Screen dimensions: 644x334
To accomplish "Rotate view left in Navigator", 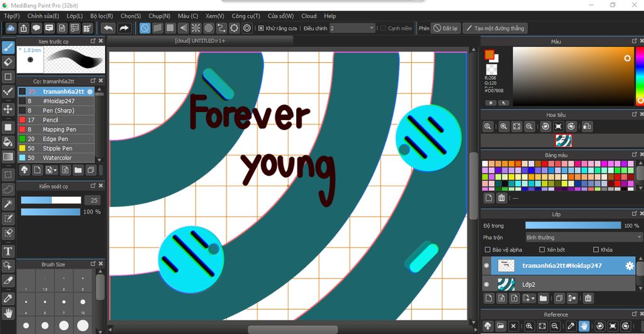I will (x=545, y=126).
